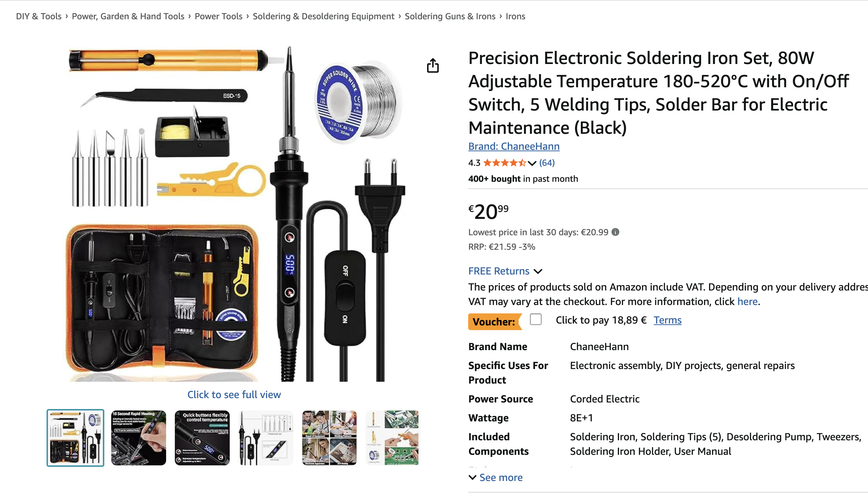The width and height of the screenshot is (868, 493).
Task: Go to DIY & Tools breadcrumb
Action: (x=39, y=16)
